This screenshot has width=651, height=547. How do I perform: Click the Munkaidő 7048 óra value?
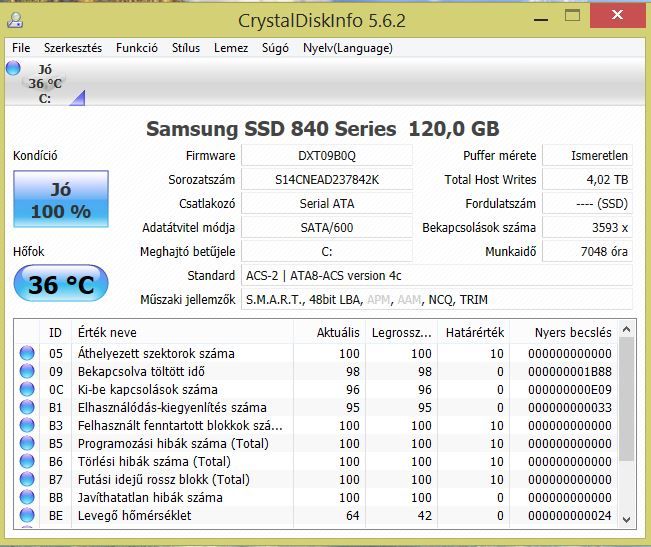587,252
